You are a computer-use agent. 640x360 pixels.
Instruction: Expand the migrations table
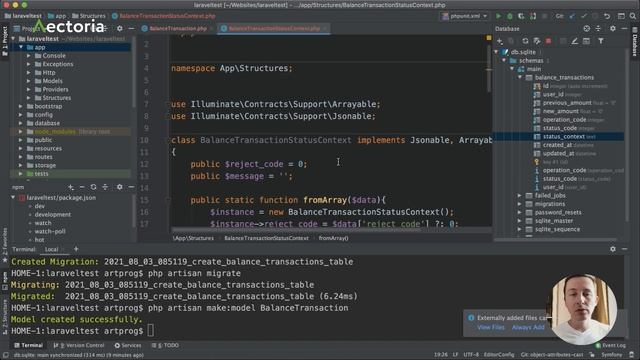520,204
